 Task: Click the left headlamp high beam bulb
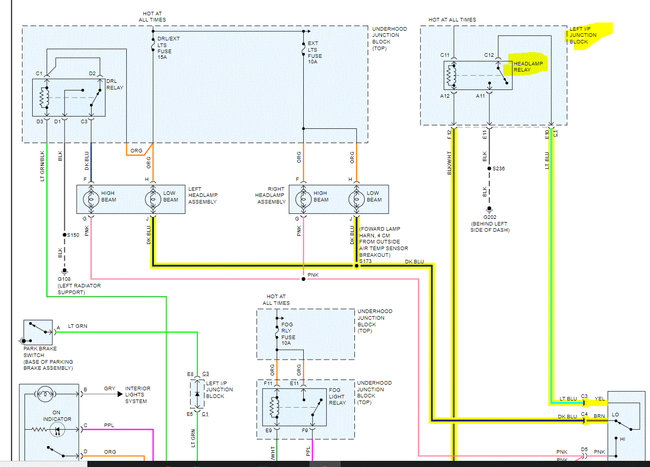click(91, 199)
